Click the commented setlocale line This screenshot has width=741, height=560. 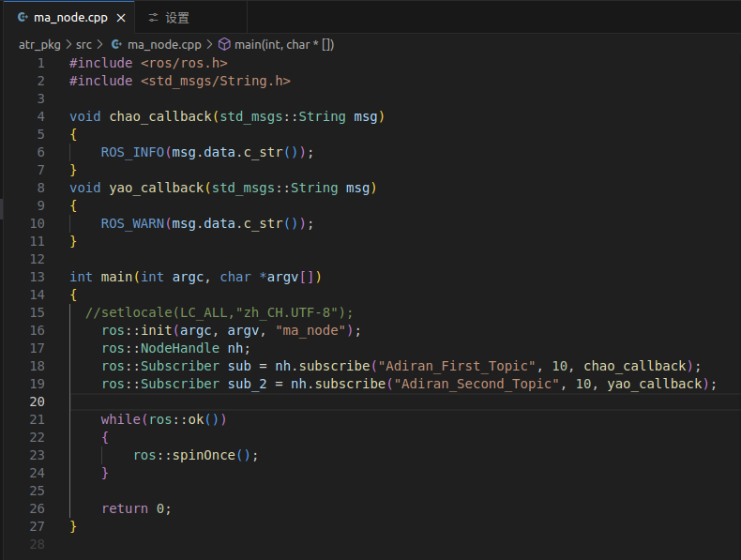click(219, 313)
